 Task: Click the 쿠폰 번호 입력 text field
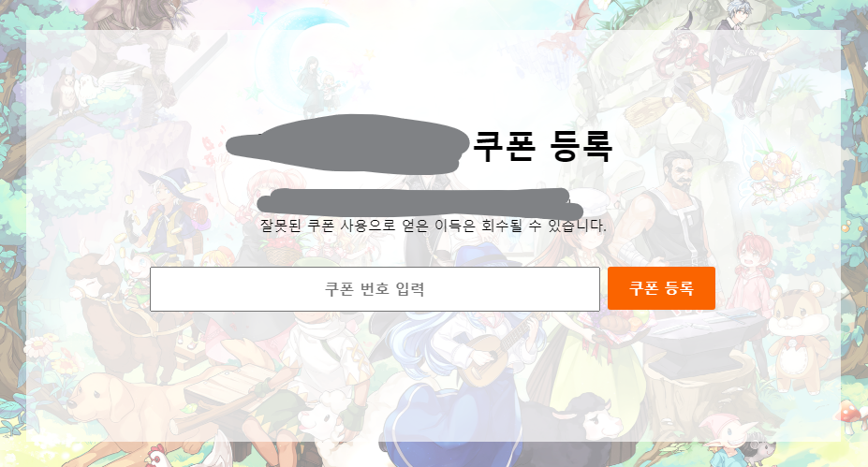point(375,289)
